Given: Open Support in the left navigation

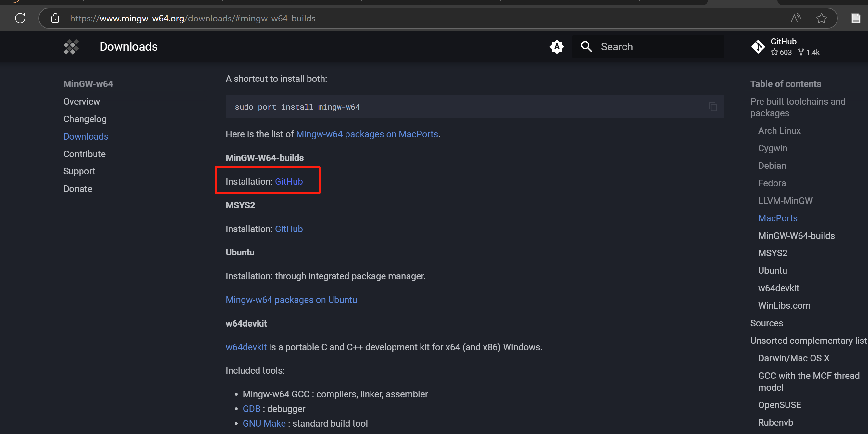Looking at the screenshot, I should (x=79, y=171).
